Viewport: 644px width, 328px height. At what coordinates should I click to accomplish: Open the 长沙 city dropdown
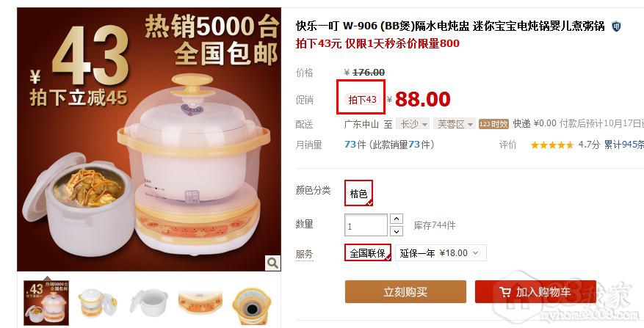(x=413, y=123)
